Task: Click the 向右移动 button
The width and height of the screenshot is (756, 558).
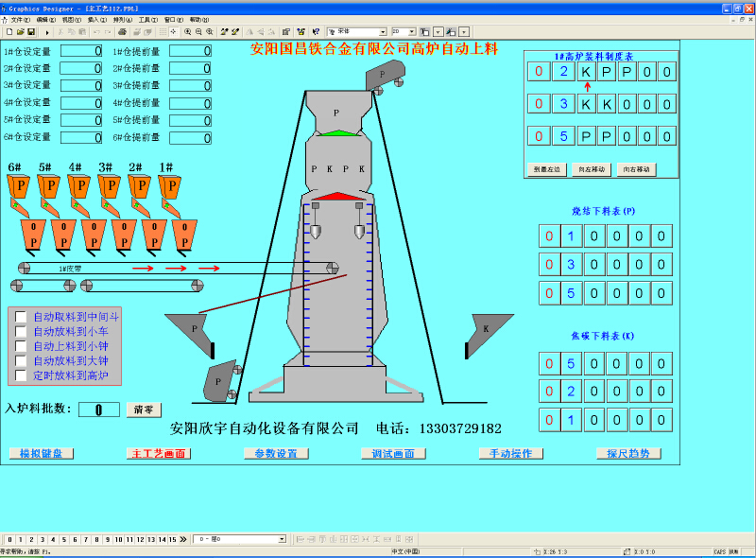Action: click(636, 169)
